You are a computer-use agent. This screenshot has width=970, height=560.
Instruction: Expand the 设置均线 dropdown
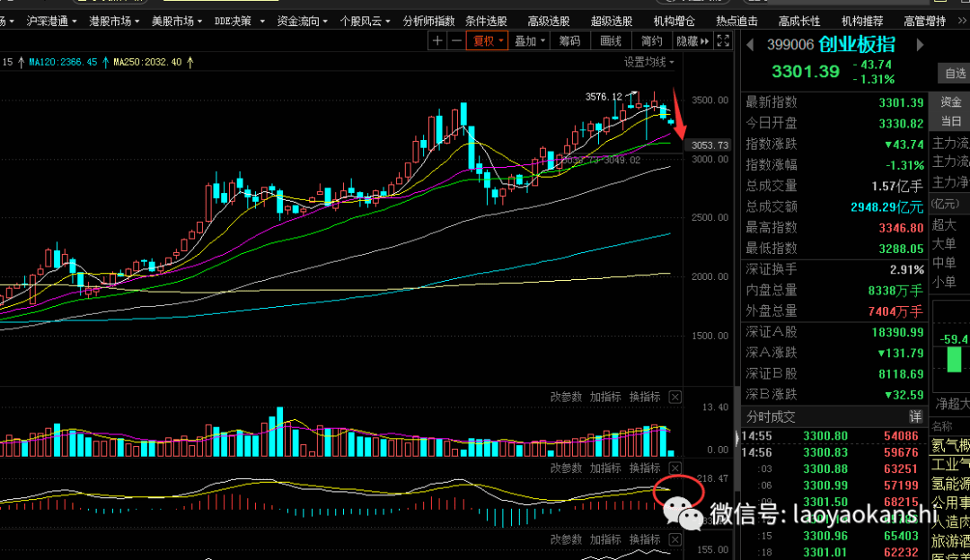point(650,62)
